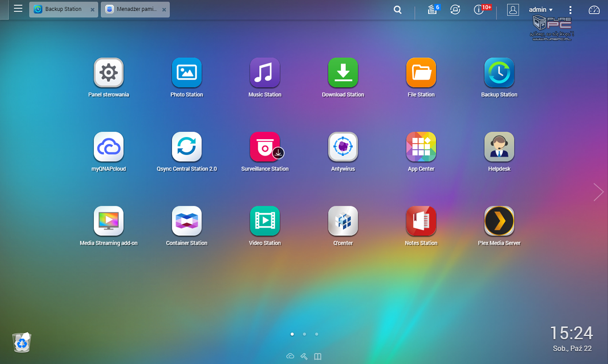608x364 pixels.
Task: Close the Backup Station tab
Action: pyautogui.click(x=92, y=10)
